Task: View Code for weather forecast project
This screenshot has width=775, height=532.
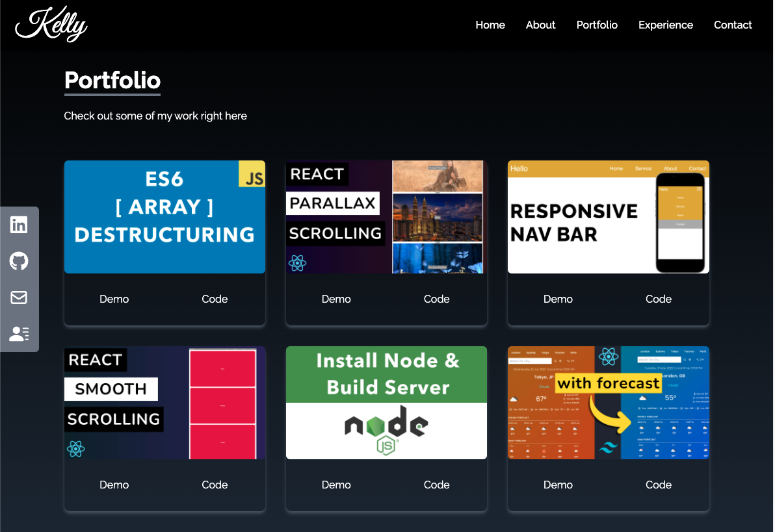Action: [x=659, y=485]
